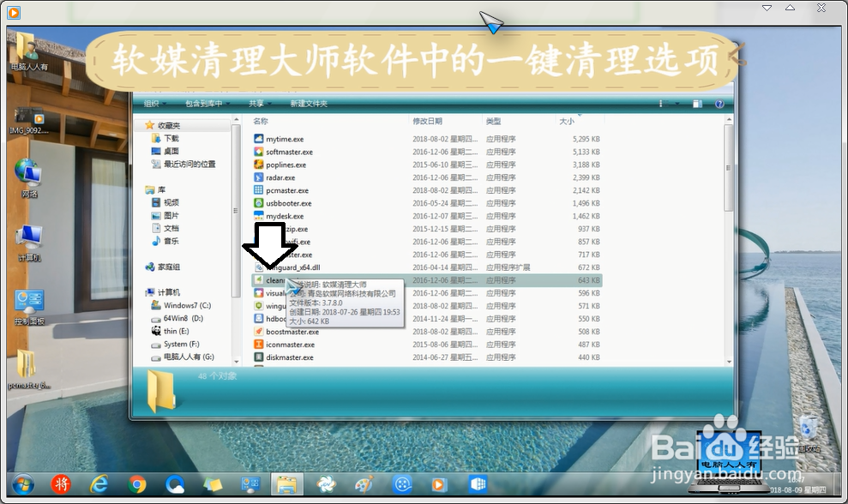
Task: Open Internet Explorer from the taskbar
Action: coord(99,484)
